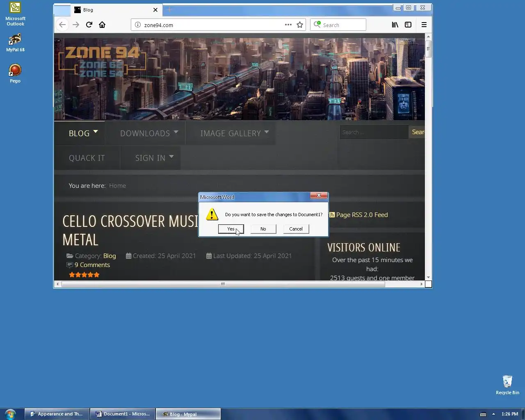
Task: Click the five-star article rating
Action: pos(84,275)
